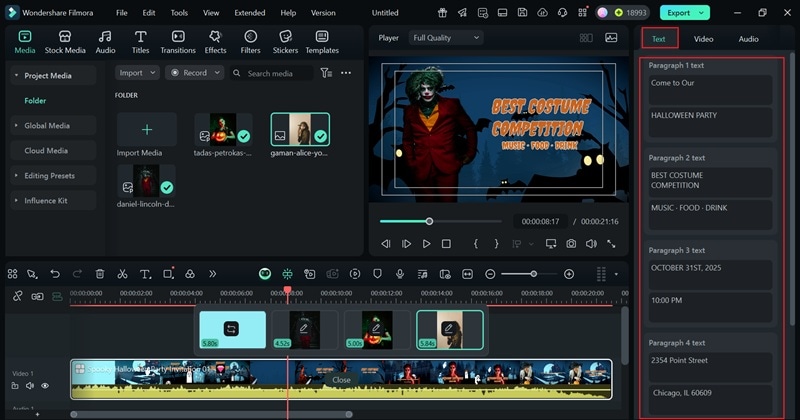Switch to the Audio properties tab
The height and width of the screenshot is (420, 800).
(748, 39)
